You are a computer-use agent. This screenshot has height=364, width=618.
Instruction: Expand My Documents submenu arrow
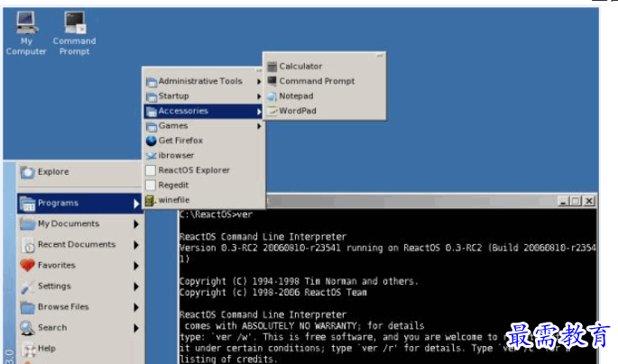coord(136,224)
